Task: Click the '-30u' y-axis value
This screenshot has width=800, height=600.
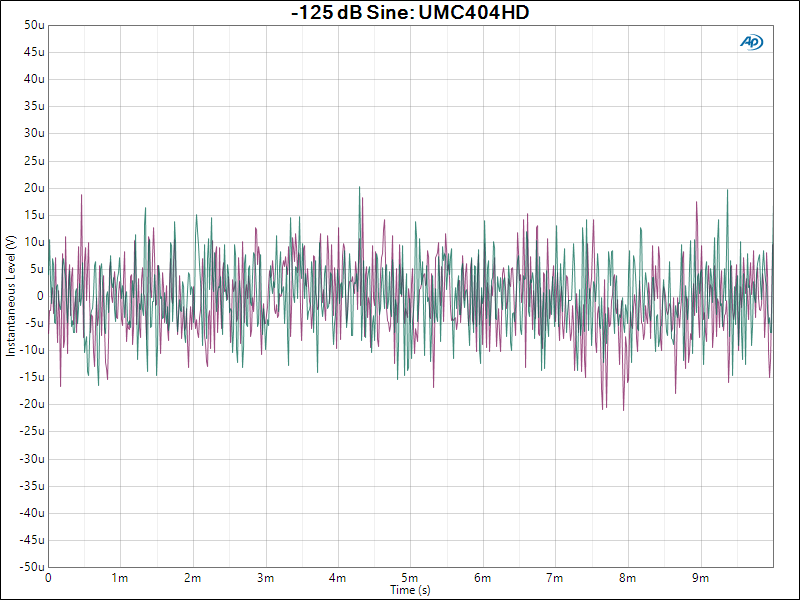Action: (x=32, y=459)
